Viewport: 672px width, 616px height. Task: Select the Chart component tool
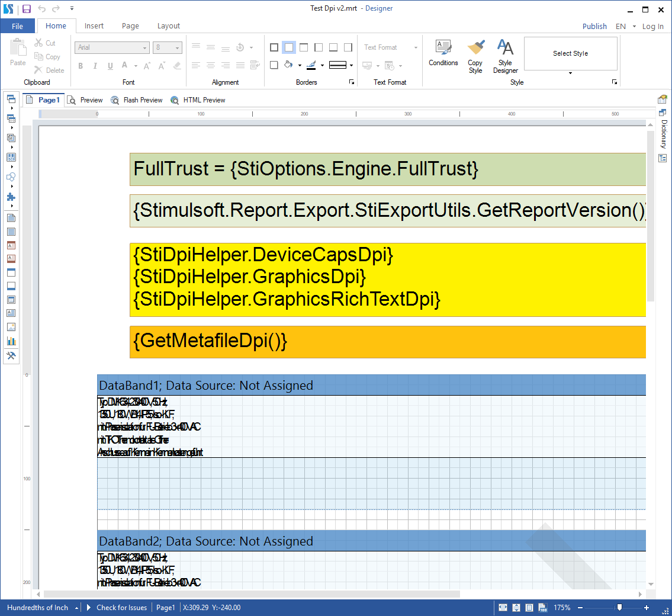tap(11, 341)
